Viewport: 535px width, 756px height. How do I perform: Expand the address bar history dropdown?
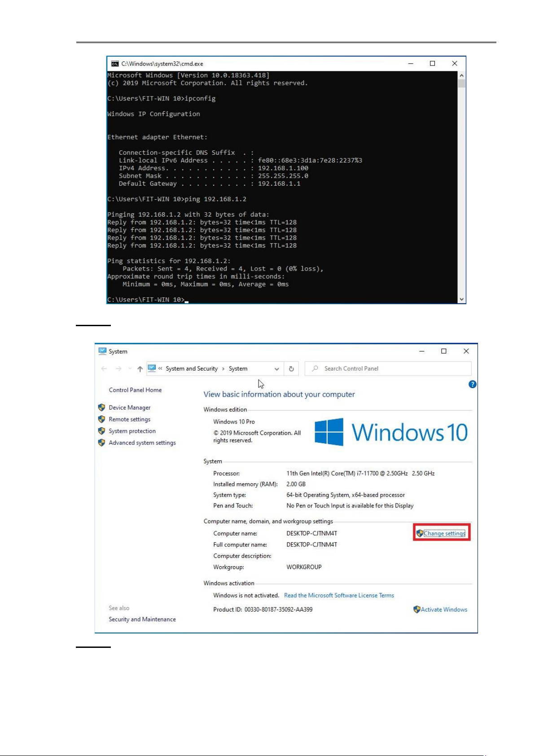(277, 369)
